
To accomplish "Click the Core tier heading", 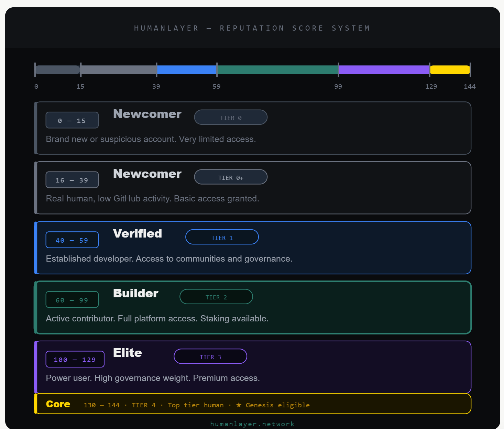I will 58,404.
